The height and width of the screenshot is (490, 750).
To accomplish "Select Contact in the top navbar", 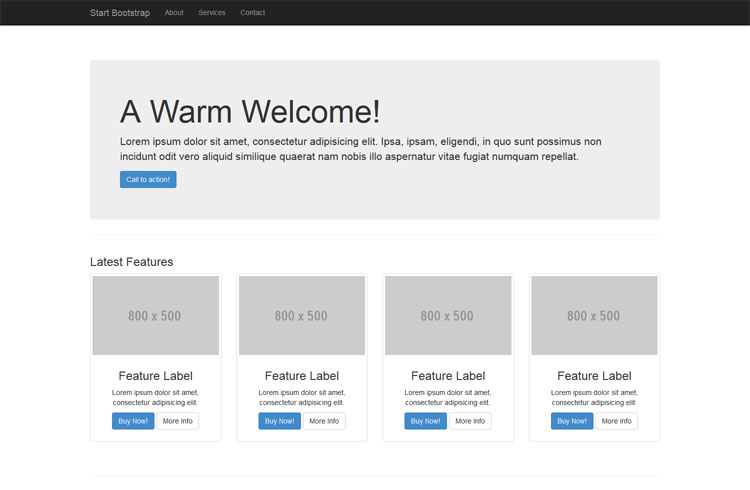I will point(253,13).
